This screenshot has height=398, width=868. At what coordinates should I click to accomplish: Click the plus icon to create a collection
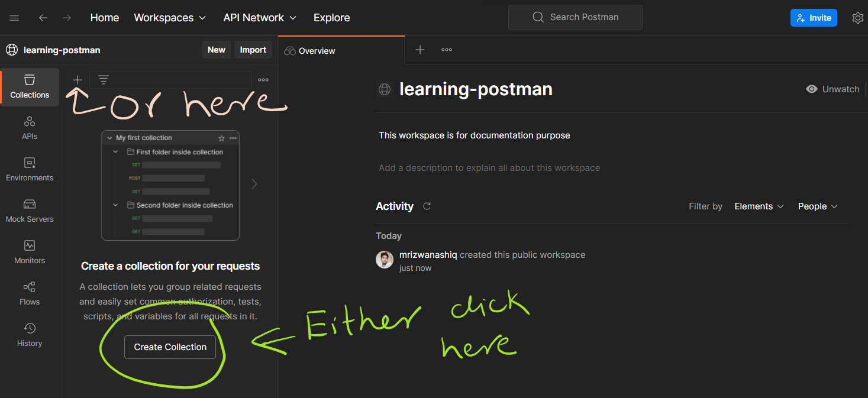pyautogui.click(x=78, y=80)
